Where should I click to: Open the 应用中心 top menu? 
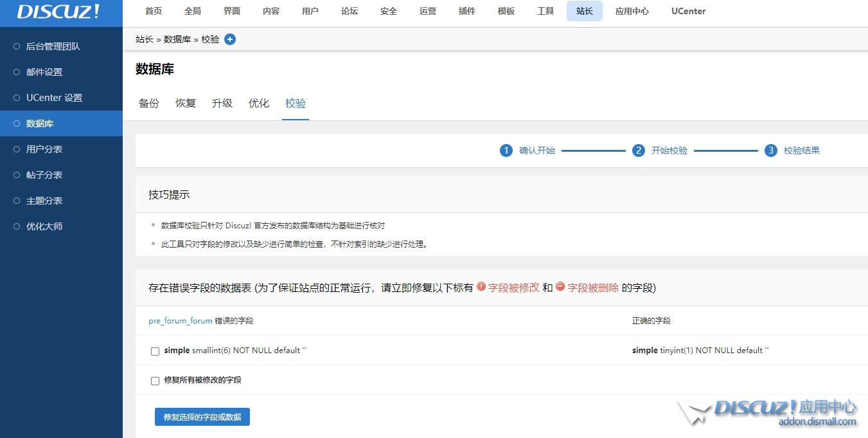pyautogui.click(x=632, y=11)
